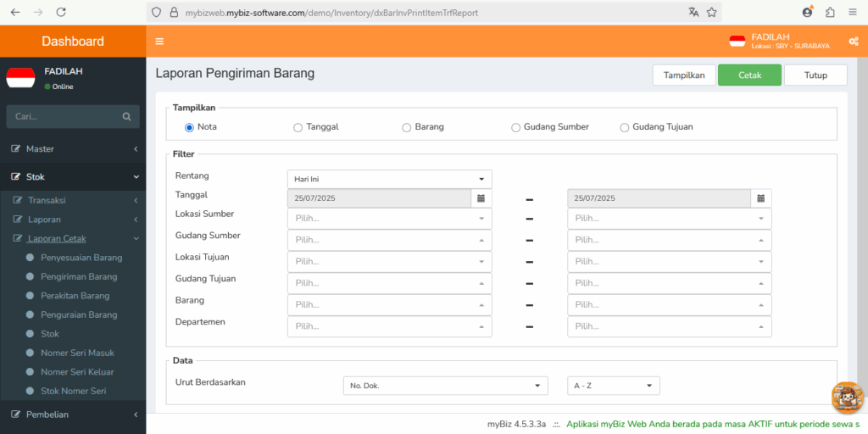Open the A - Z sort order dropdown
The width and height of the screenshot is (868, 434).
point(614,386)
